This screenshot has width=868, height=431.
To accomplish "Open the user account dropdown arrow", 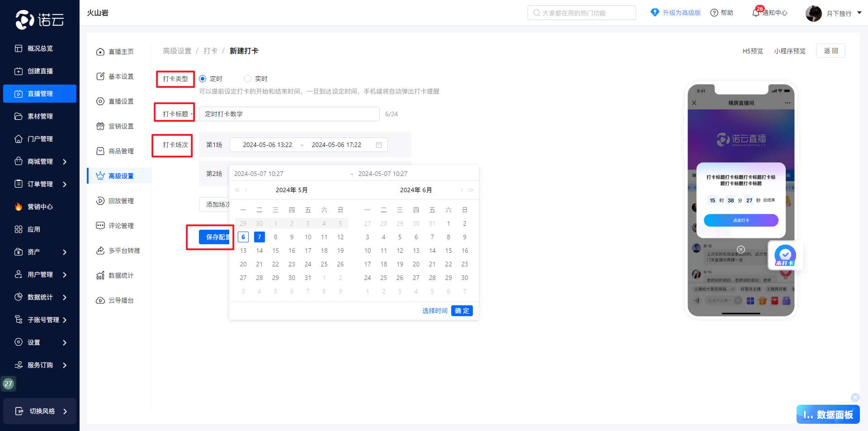I will 859,13.
